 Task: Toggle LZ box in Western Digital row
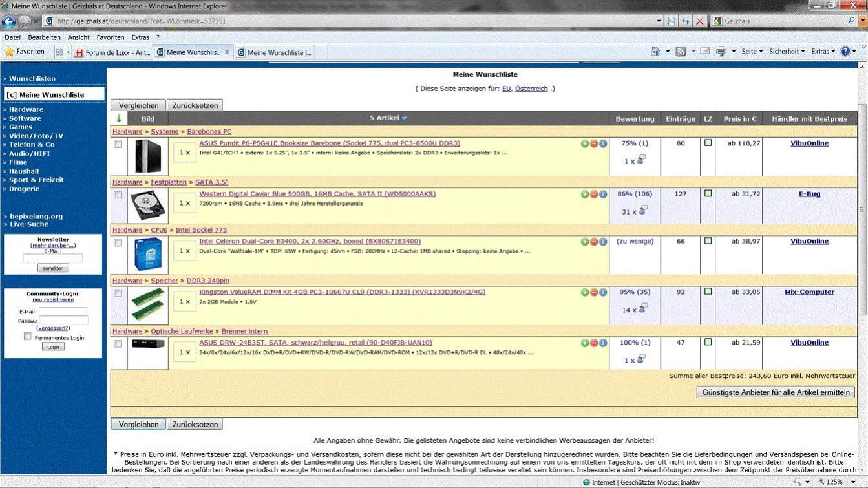tap(708, 193)
